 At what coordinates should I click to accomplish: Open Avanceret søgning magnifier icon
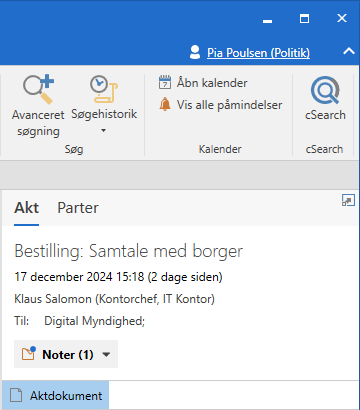(x=38, y=90)
